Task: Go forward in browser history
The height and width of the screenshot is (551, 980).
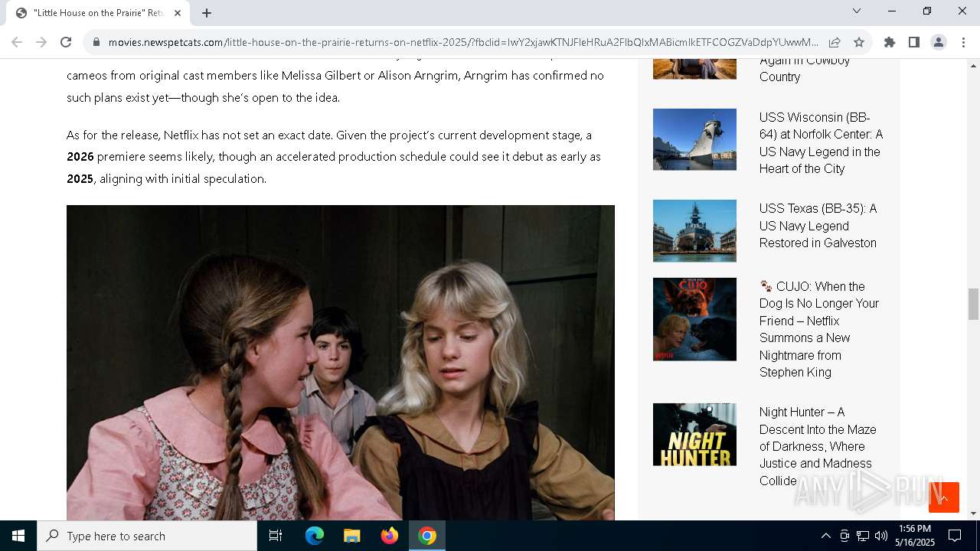Action: 41,42
